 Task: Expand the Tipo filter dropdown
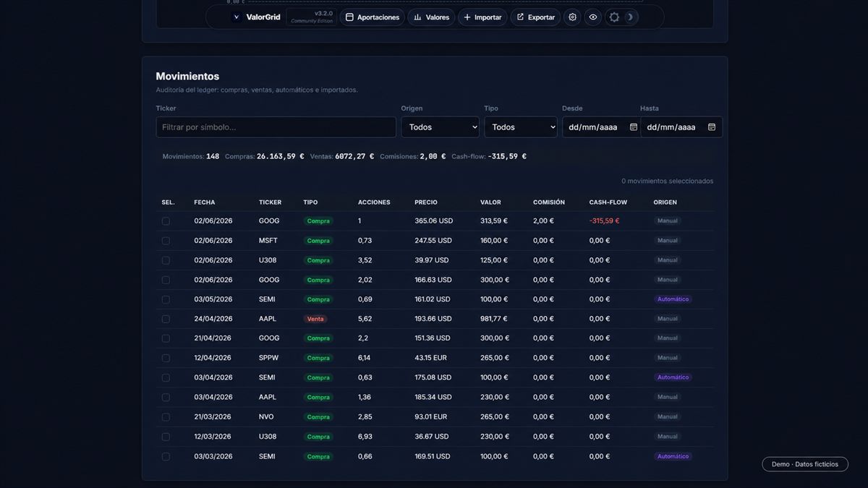click(521, 127)
